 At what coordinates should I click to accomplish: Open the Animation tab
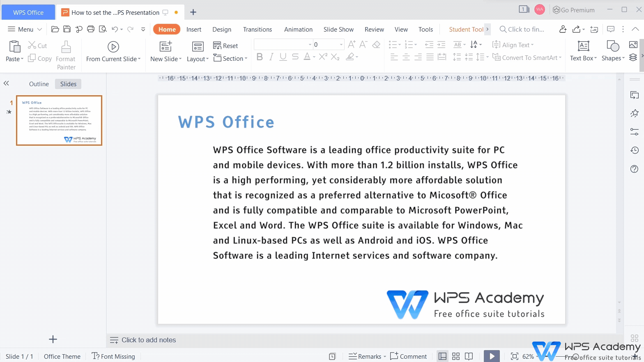tap(298, 29)
